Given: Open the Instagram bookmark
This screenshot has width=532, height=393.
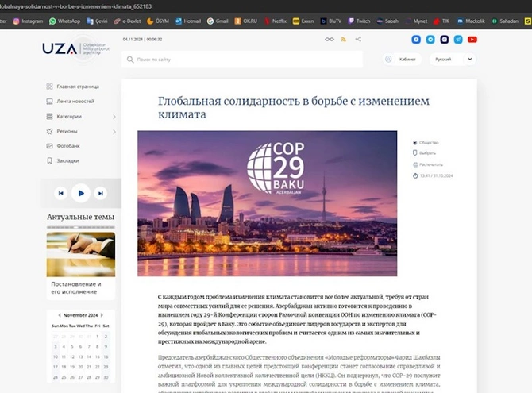Looking at the screenshot, I should pos(28,21).
